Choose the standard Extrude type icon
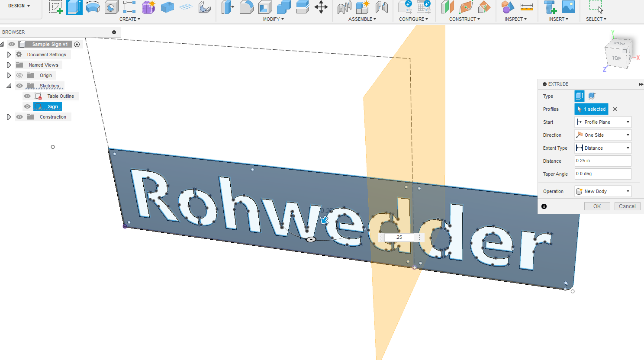The width and height of the screenshot is (644, 360). click(x=579, y=96)
